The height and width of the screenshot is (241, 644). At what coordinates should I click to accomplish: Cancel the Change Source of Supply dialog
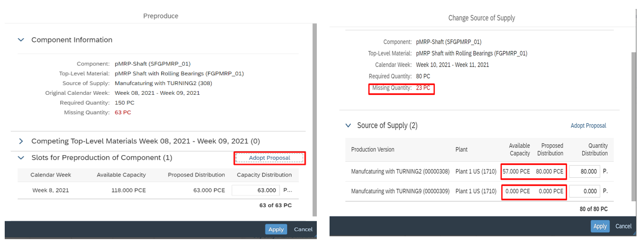coord(623,226)
